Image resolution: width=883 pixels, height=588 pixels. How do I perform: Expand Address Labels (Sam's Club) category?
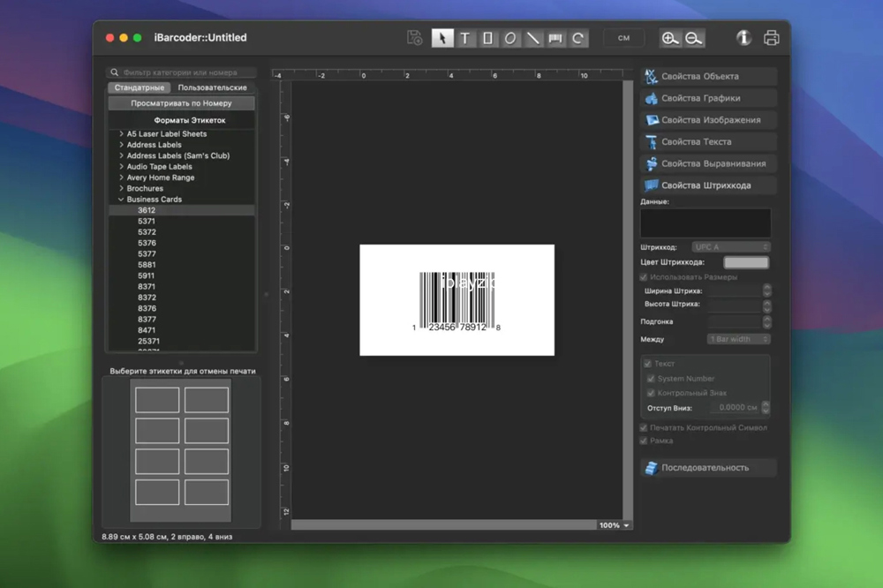coord(121,156)
